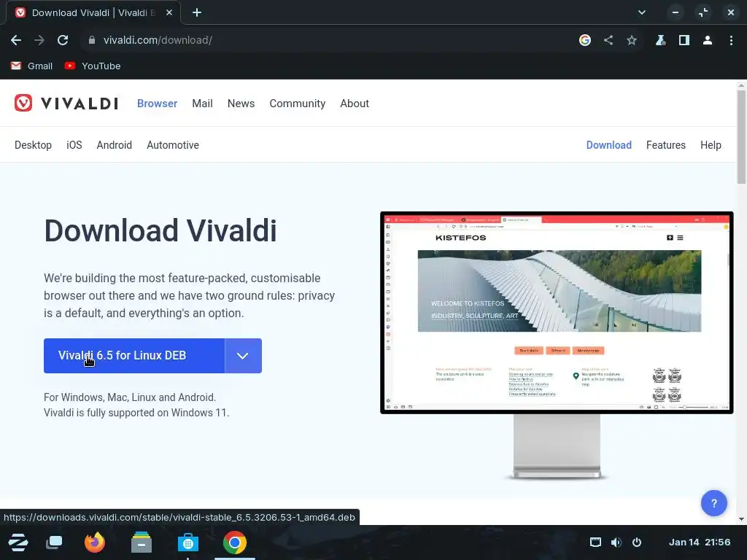
Task: Click the monitor screenshot of Vivaldi browser
Action: (x=557, y=312)
